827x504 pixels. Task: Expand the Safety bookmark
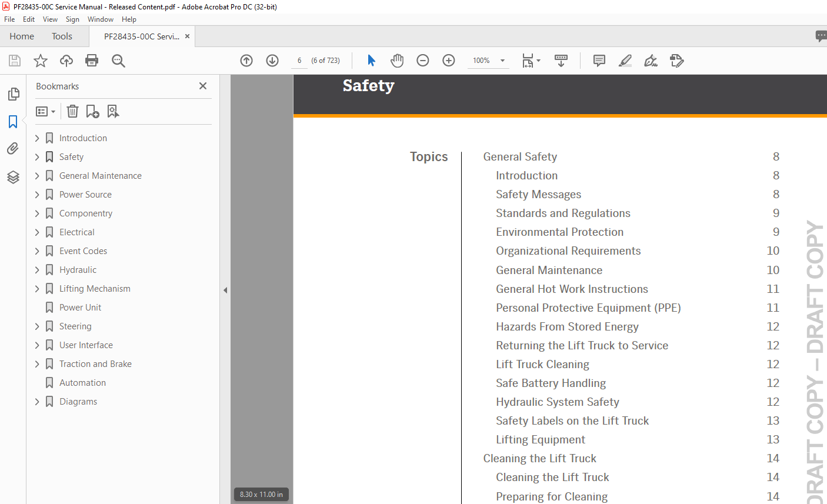pos(37,157)
